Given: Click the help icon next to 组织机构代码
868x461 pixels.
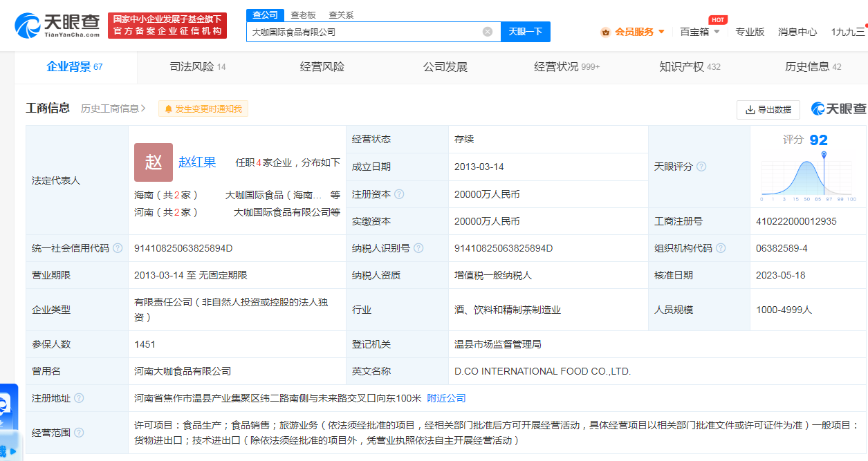Looking at the screenshot, I should click(x=721, y=248).
